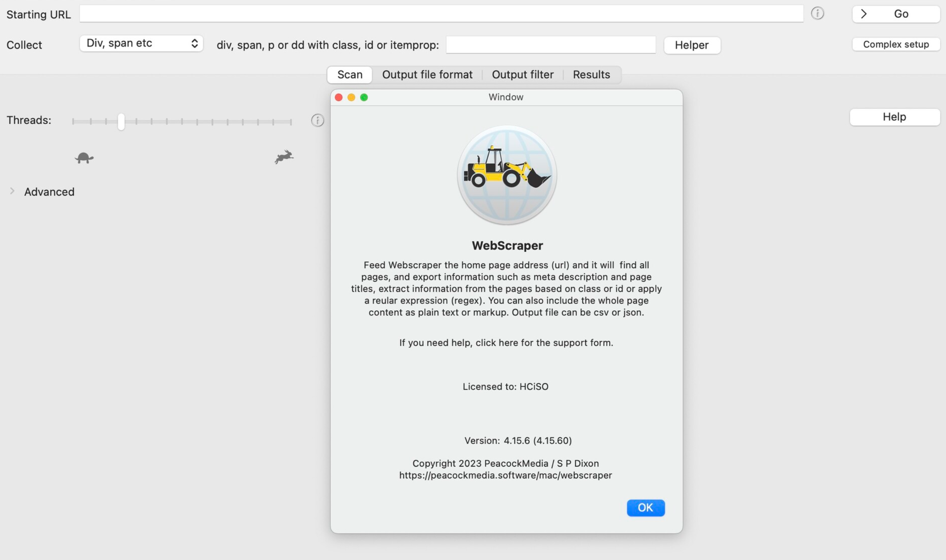Click the Starting URL input field

pos(441,14)
